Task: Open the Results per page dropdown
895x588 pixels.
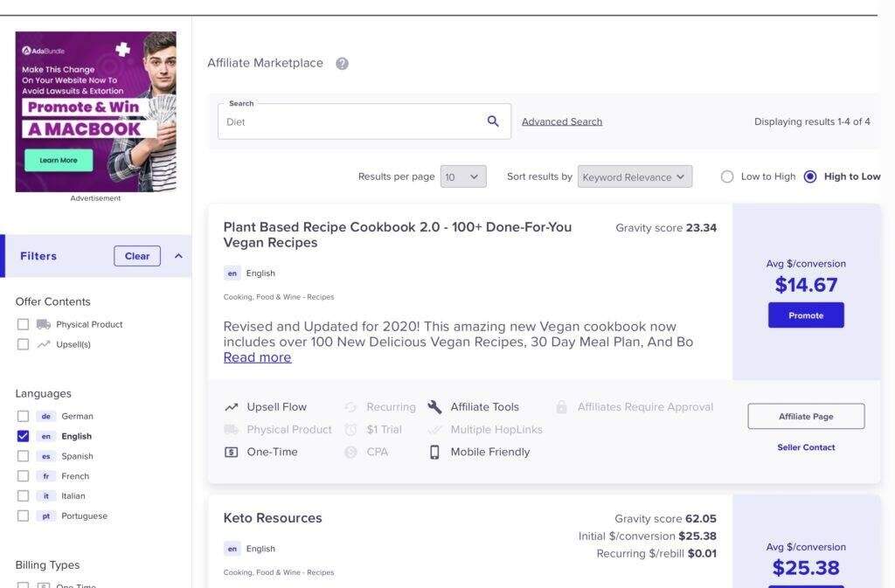Action: tap(463, 176)
